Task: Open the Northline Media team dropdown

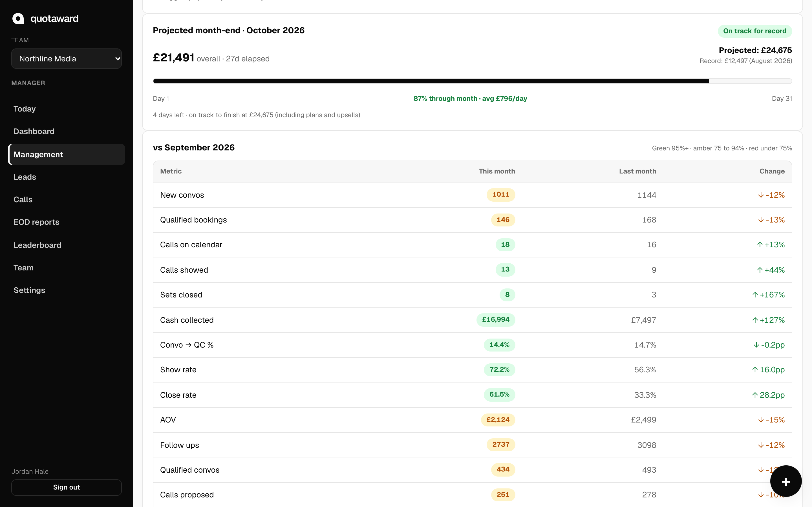Action: (67, 59)
